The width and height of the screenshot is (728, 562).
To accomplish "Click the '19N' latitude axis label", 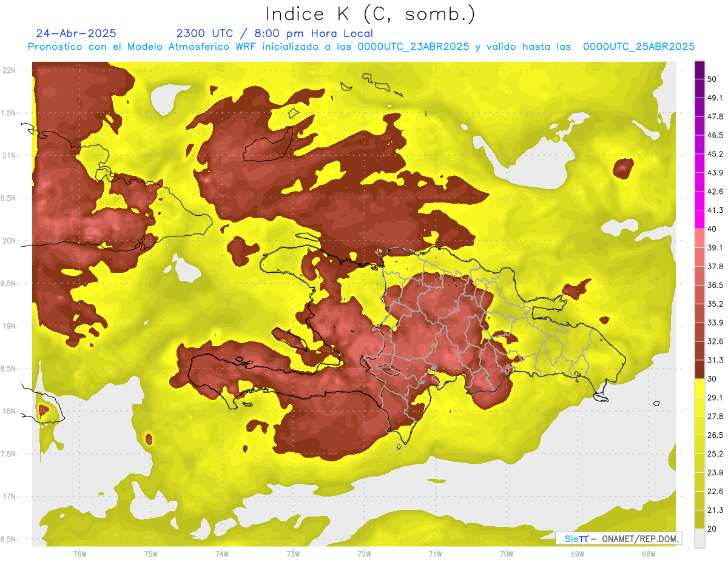I will pyautogui.click(x=10, y=326).
